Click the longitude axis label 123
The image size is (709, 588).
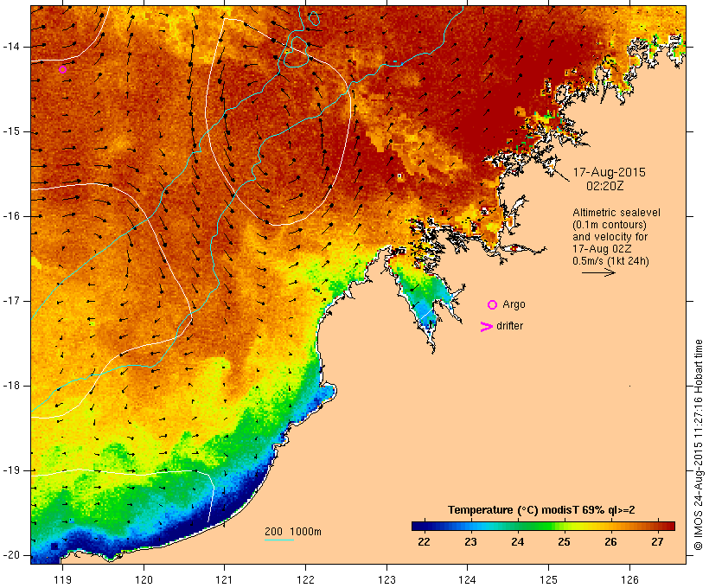point(386,579)
